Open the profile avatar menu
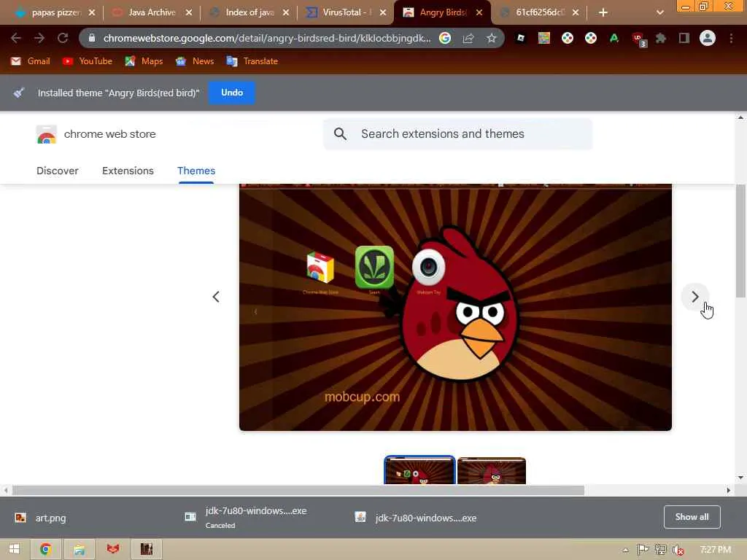Image resolution: width=747 pixels, height=560 pixels. 708,38
